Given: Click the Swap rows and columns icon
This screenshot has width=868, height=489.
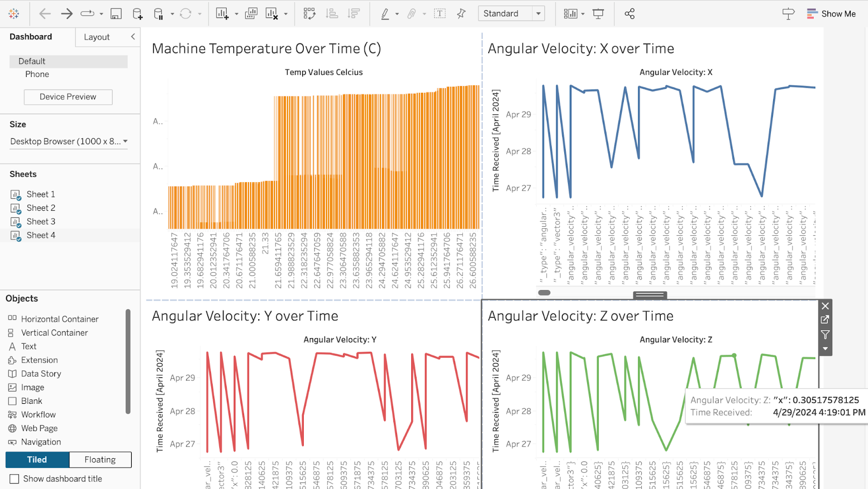Looking at the screenshot, I should click(x=309, y=14).
